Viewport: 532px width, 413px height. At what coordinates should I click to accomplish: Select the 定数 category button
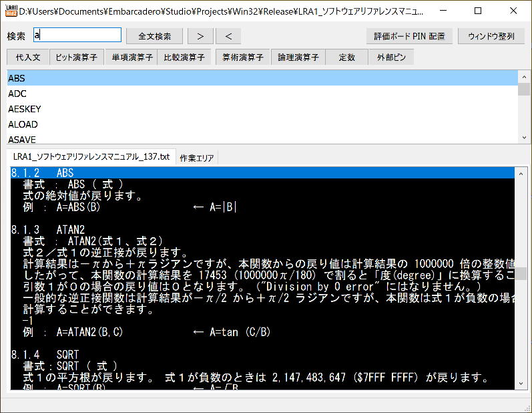coord(346,57)
